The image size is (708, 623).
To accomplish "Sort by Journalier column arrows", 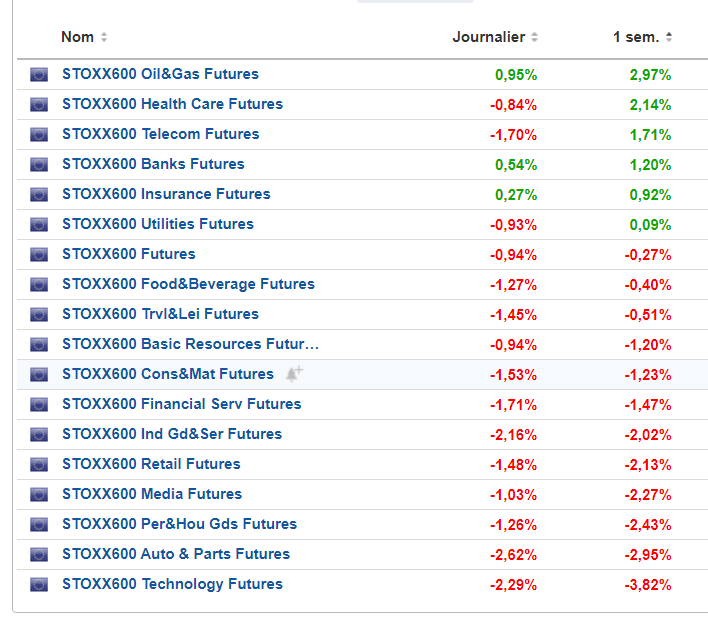I will [535, 38].
